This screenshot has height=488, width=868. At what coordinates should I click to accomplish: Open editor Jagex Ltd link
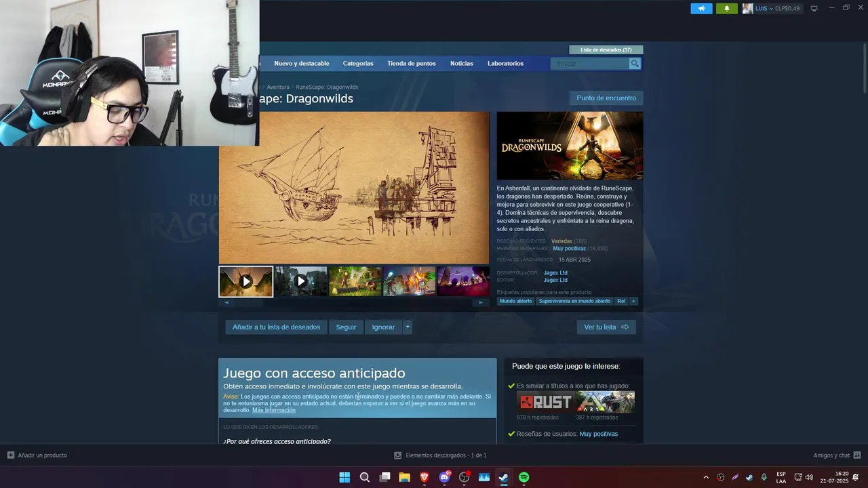(555, 280)
